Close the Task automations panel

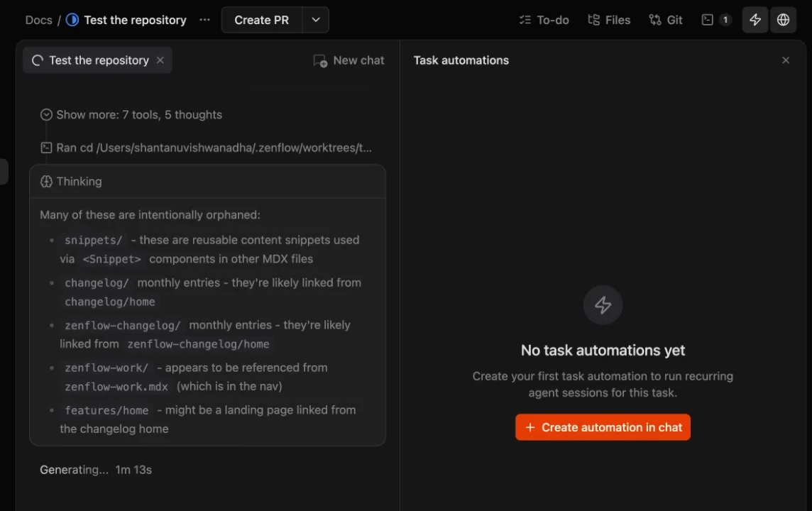click(786, 60)
